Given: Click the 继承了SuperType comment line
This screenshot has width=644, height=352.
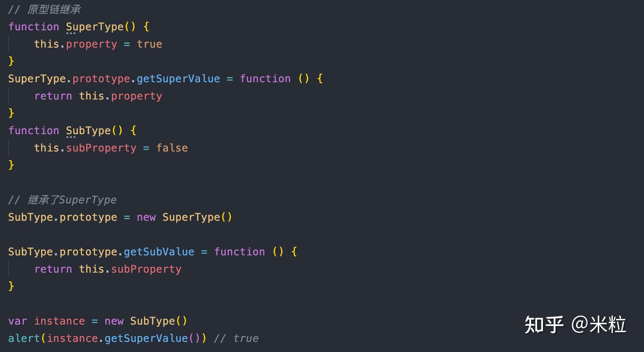Looking at the screenshot, I should tap(62, 200).
